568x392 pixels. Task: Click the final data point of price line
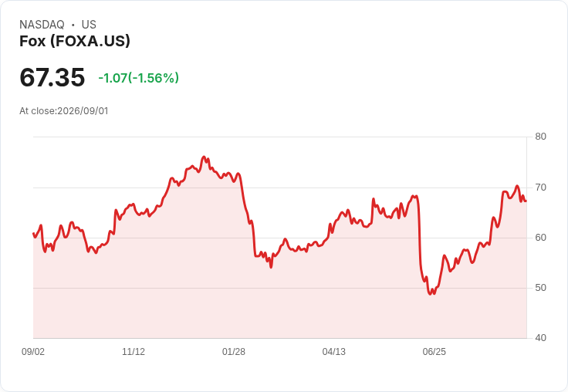pos(526,201)
